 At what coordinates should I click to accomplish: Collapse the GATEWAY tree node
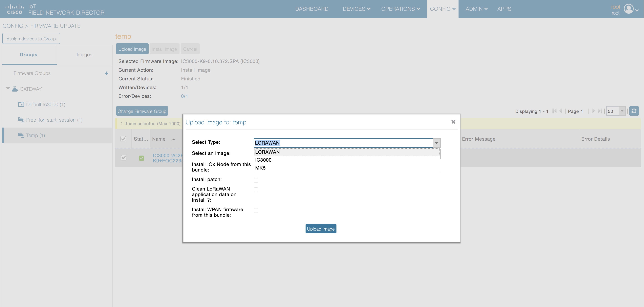pyautogui.click(x=8, y=88)
